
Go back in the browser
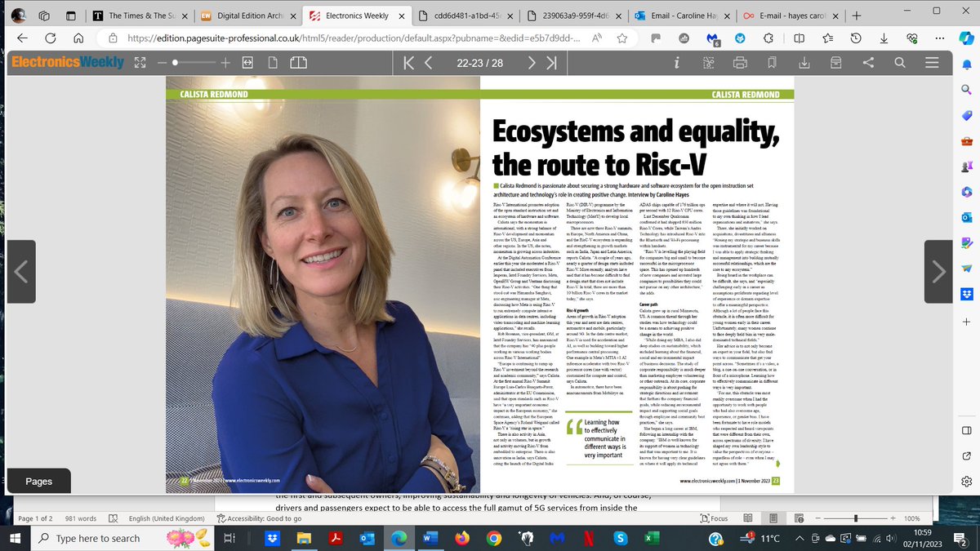click(22, 38)
